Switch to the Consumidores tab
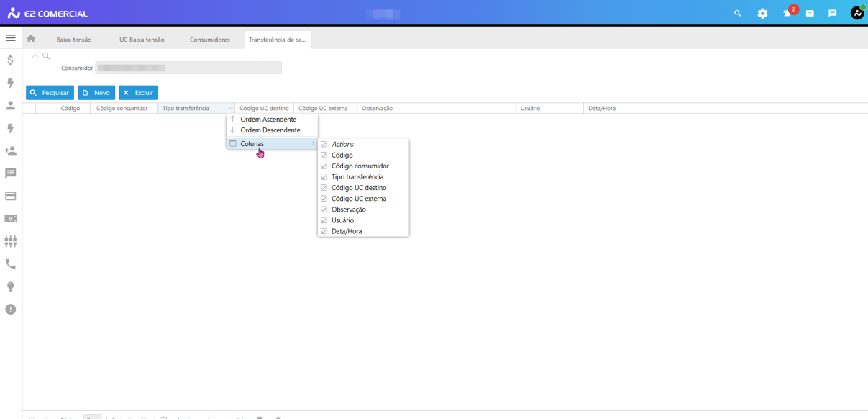Screen dimensions: 868x419 coord(209,40)
